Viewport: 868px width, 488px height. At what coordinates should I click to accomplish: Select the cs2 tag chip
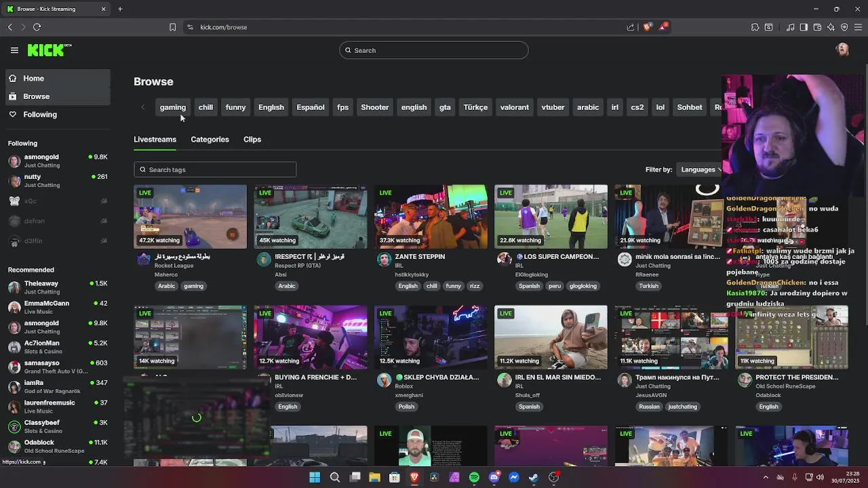637,107
